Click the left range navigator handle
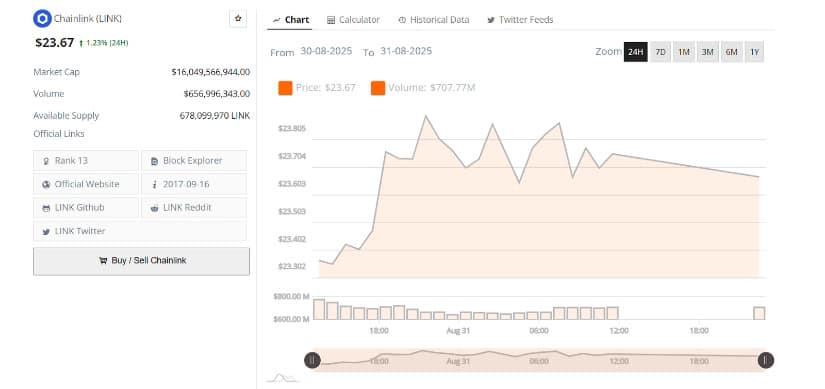This screenshot has width=825, height=389. [x=312, y=360]
